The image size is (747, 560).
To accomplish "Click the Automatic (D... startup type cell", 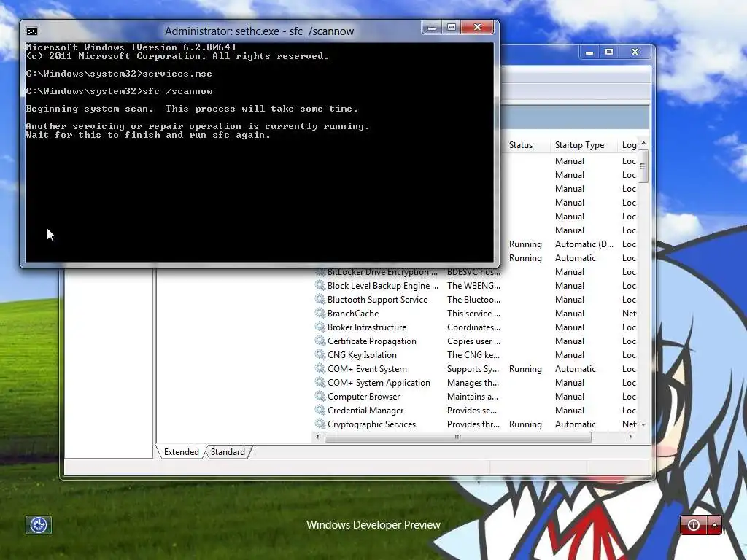I will point(584,244).
